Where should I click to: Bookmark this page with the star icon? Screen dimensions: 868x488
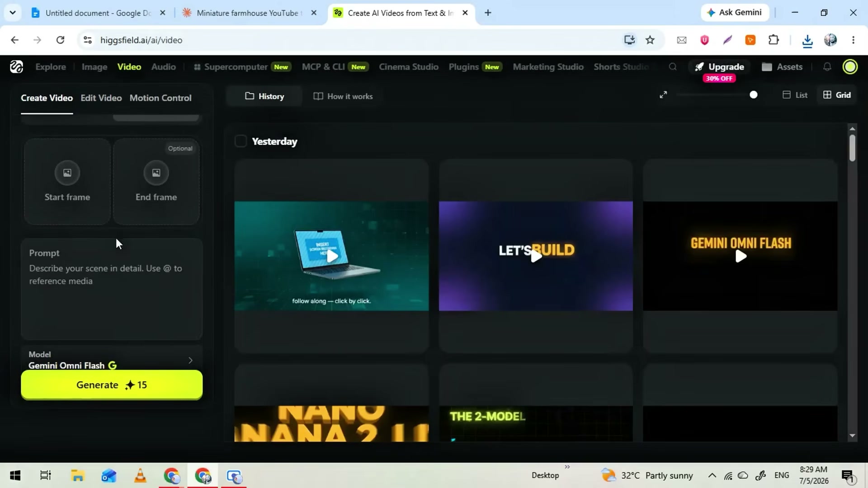[650, 40]
